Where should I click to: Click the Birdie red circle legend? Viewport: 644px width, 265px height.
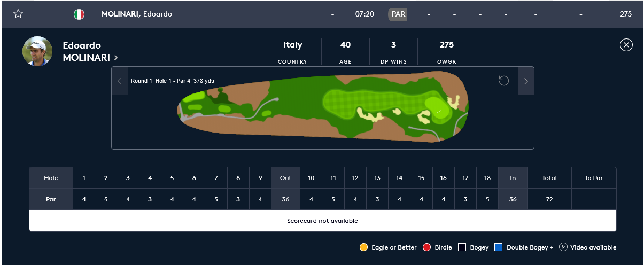pyautogui.click(x=427, y=247)
